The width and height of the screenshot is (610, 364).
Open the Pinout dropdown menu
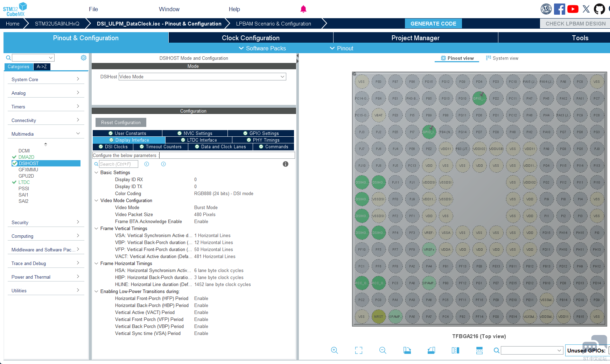[x=341, y=48]
